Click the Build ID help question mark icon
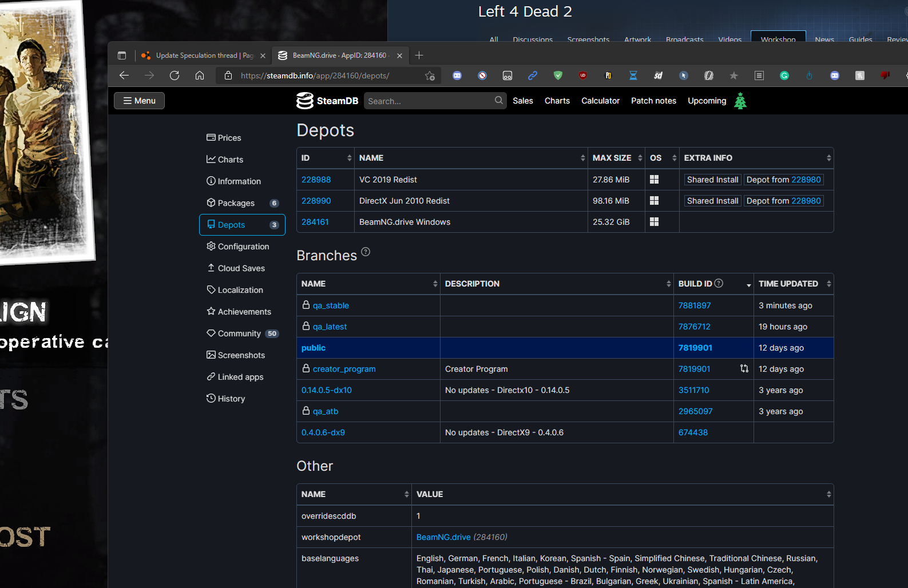Viewport: 908px width, 588px height. click(x=719, y=283)
